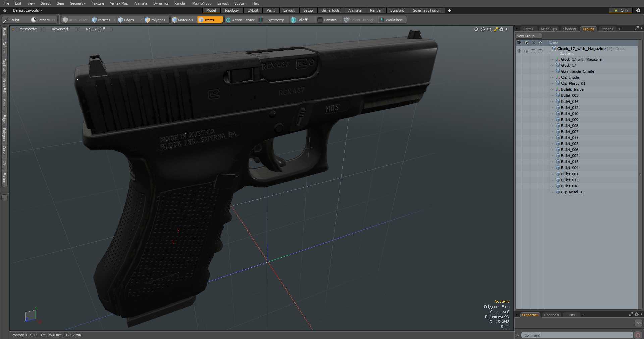Click the command record circle icon
The image size is (644, 339).
[638, 335]
